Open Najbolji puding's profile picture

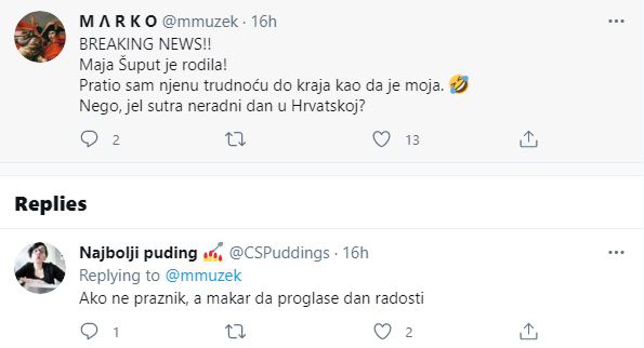[40, 268]
